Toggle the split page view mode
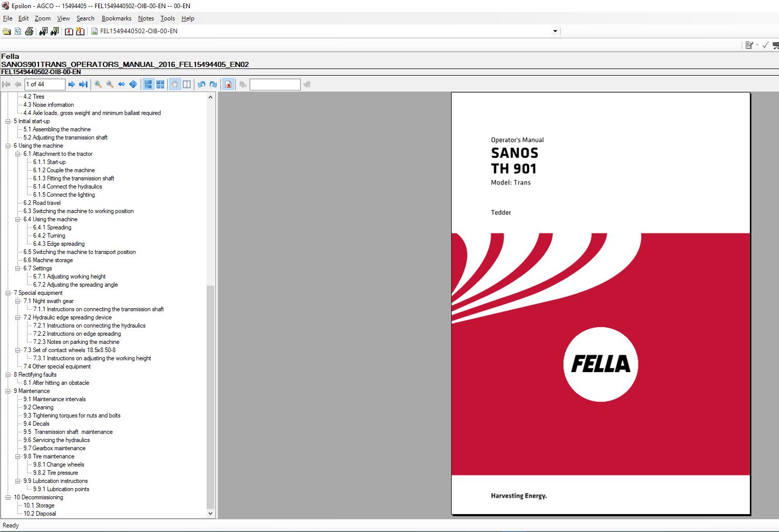The width and height of the screenshot is (779, 532). tap(187, 84)
